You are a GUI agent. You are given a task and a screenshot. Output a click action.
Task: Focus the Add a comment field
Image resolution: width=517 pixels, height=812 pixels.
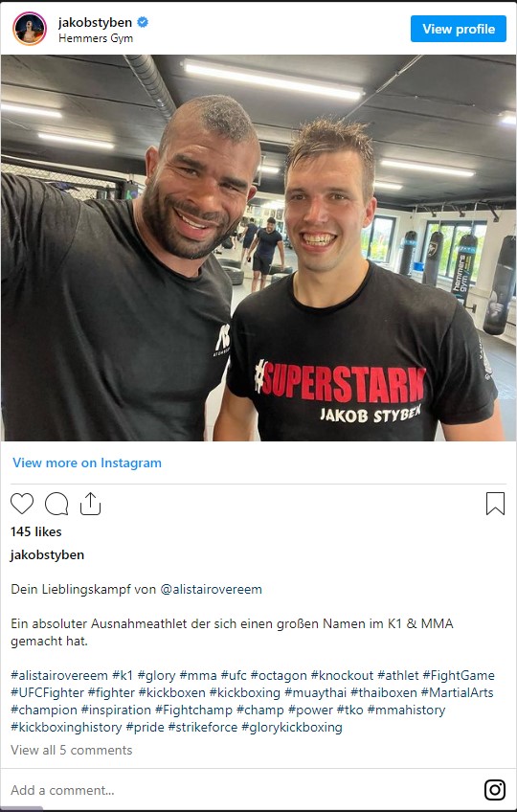(243, 790)
